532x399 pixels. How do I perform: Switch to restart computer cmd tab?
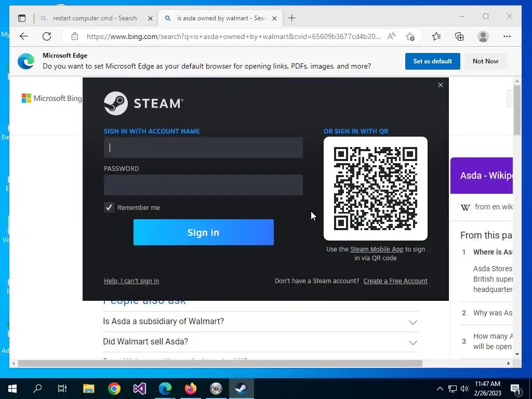pyautogui.click(x=95, y=18)
